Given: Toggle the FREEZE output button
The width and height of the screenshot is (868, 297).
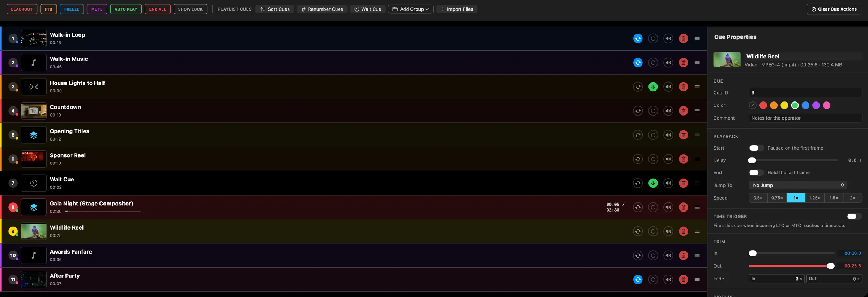Looking at the screenshot, I should [72, 9].
